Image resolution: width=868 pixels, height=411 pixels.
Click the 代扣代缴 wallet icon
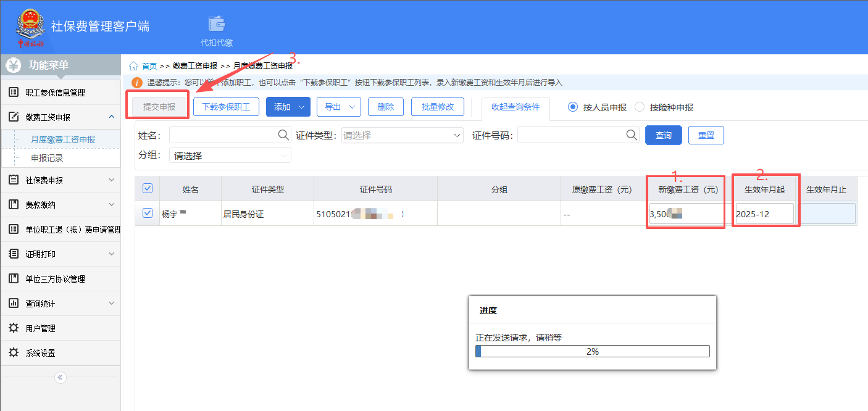(216, 24)
